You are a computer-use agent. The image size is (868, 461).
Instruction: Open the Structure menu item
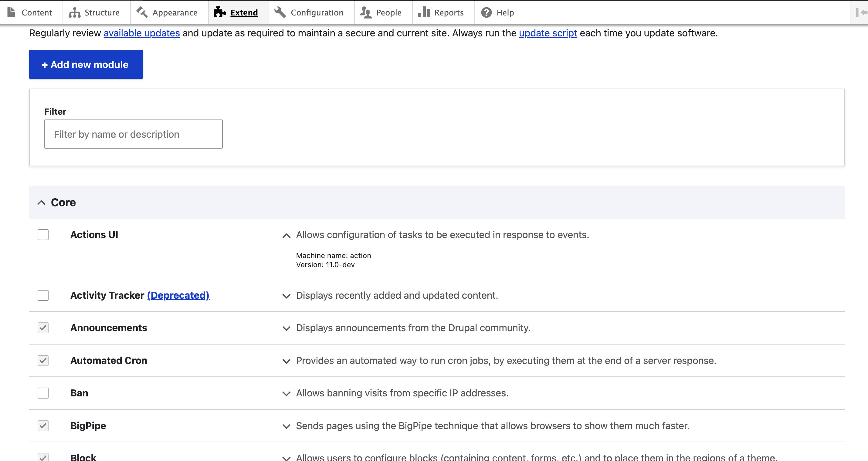click(97, 12)
